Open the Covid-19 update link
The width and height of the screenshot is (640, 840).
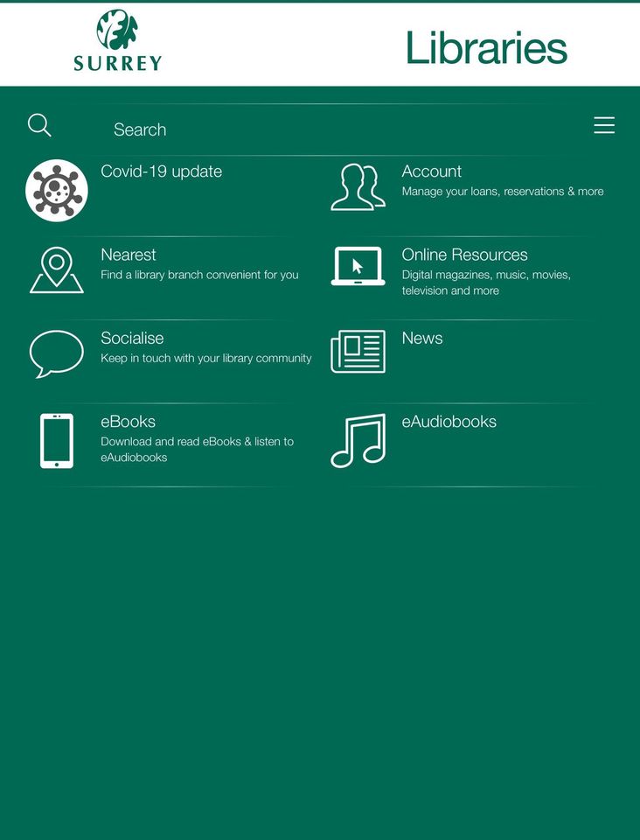point(161,171)
